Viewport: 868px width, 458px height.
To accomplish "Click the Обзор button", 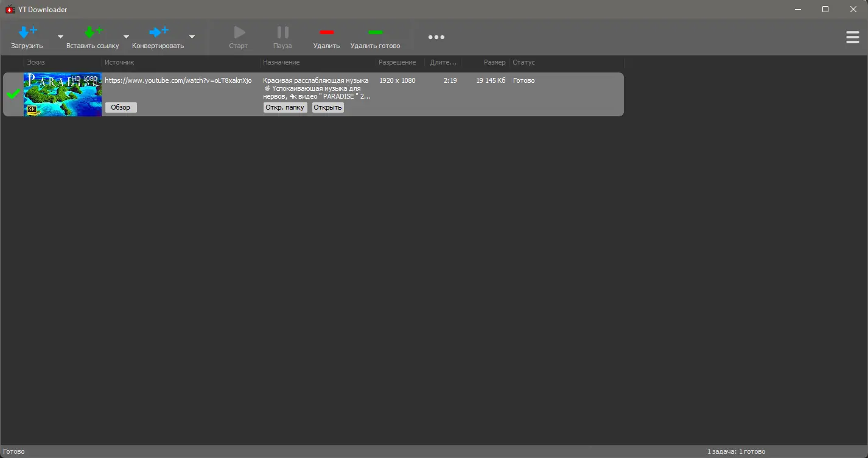I will (x=120, y=107).
